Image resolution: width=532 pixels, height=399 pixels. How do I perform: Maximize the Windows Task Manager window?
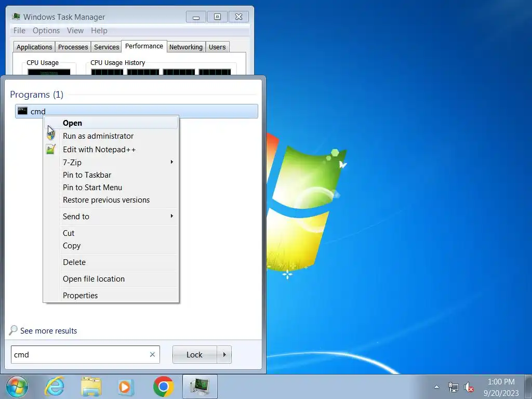tap(217, 17)
